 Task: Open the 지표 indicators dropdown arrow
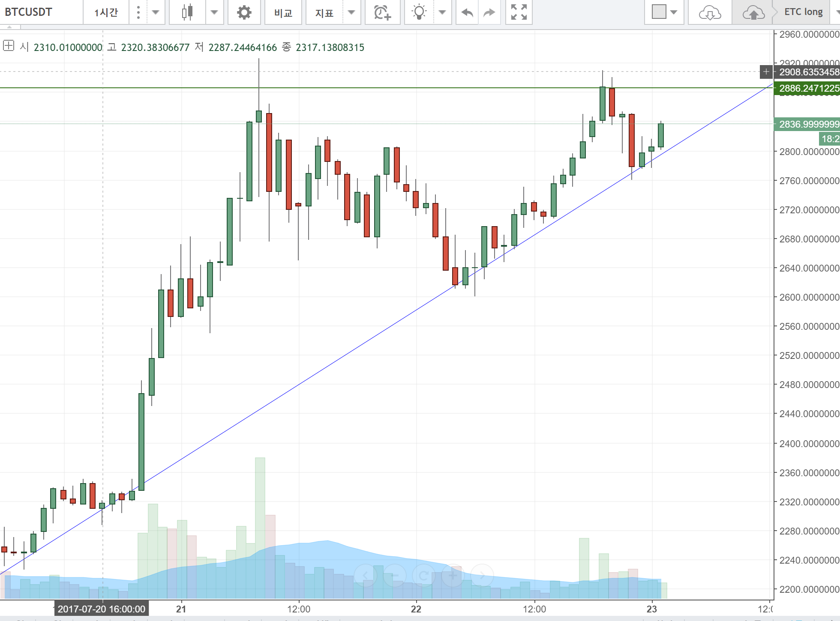pos(351,12)
